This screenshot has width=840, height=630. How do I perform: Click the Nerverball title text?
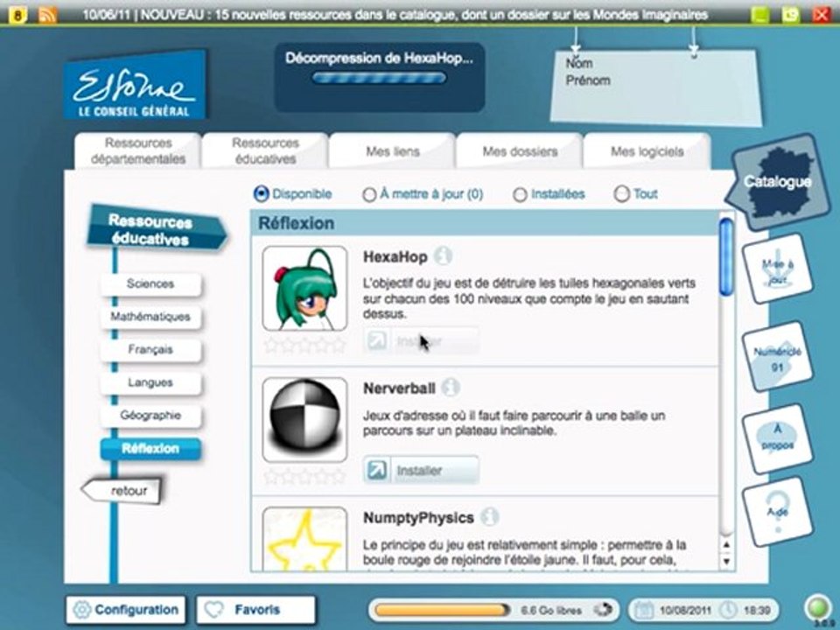point(399,388)
